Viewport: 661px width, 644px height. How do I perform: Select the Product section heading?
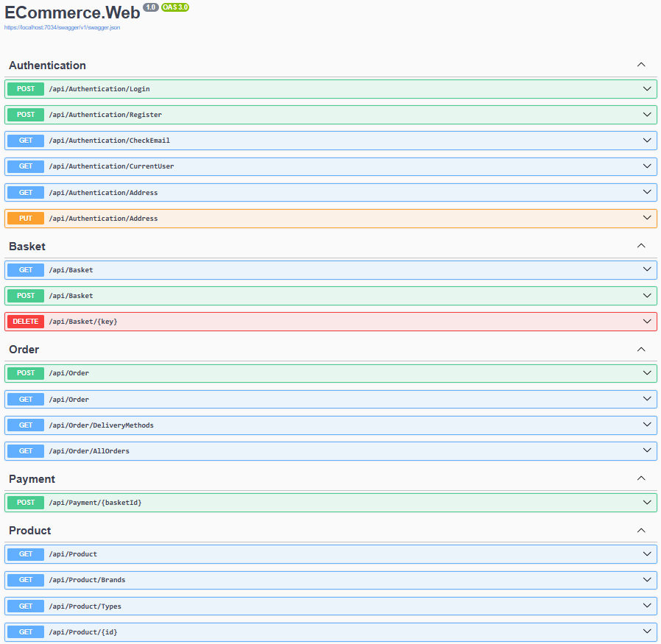click(x=30, y=530)
